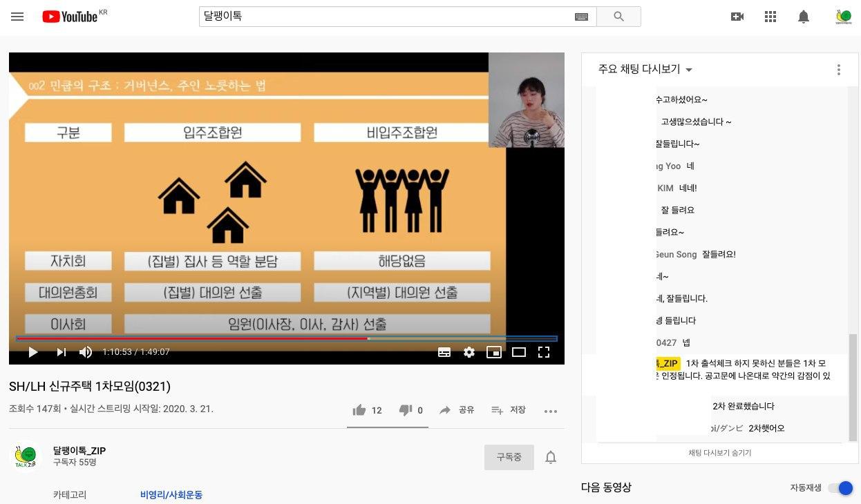Viewport: 861px width, 504px height.
Task: Click the chat message 2차 완료했습니다
Action: [744, 406]
